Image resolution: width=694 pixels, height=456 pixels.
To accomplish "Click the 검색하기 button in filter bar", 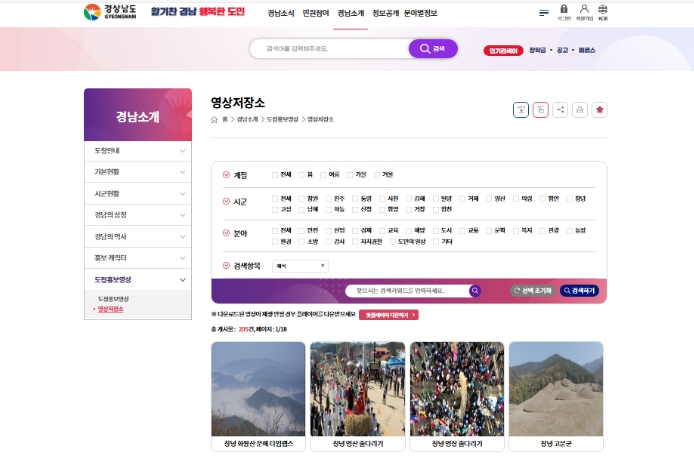I will (579, 291).
